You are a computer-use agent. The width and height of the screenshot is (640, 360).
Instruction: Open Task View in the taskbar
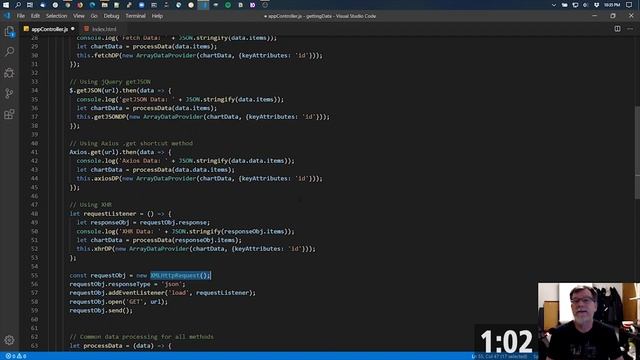pos(30,5)
